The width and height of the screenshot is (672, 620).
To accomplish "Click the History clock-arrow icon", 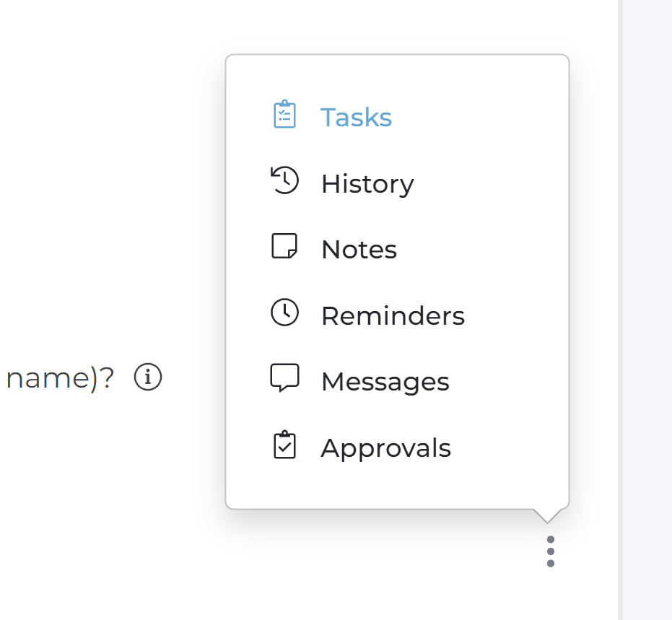I will 284,180.
